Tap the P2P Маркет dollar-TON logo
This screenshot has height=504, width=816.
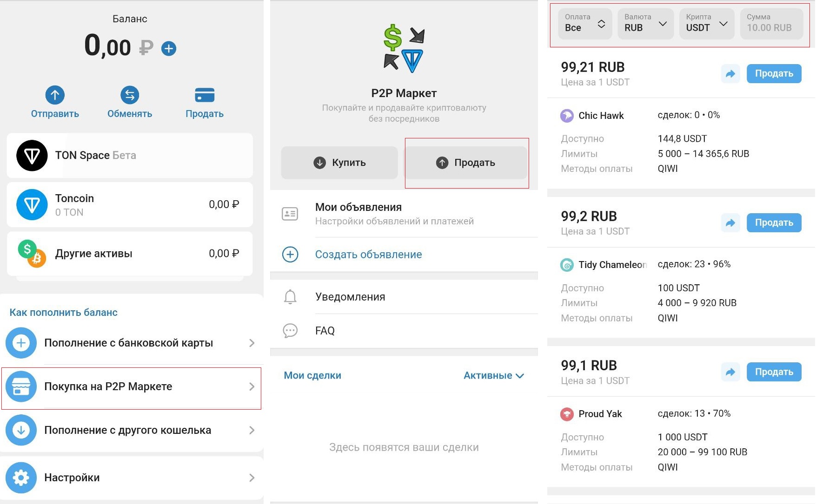tap(404, 49)
